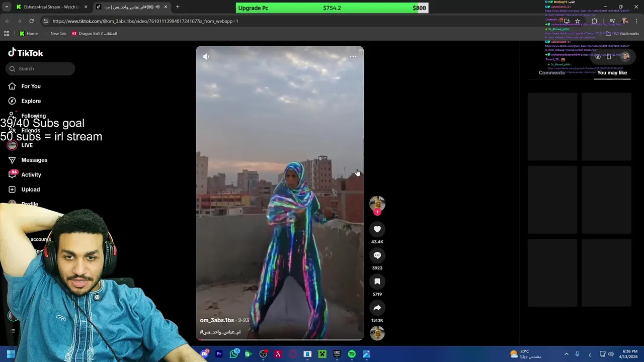
Task: Open Messages in TikTok sidebar
Action: click(34, 160)
